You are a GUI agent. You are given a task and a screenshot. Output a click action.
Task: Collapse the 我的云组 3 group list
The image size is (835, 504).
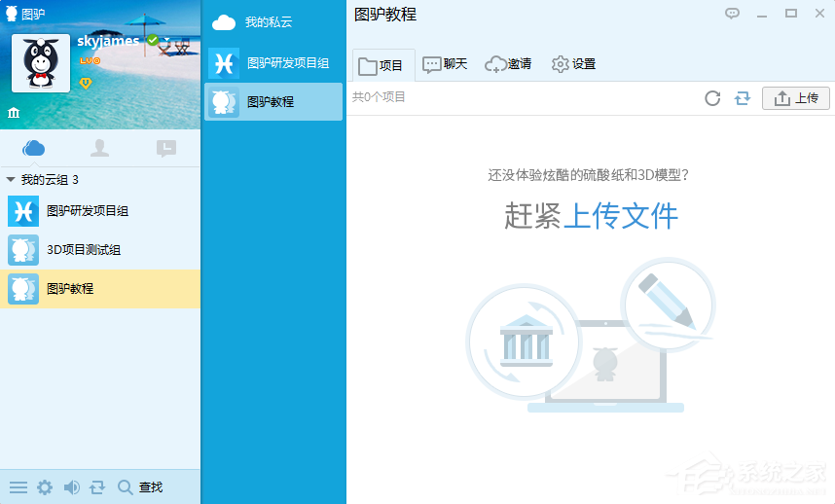tap(10, 180)
